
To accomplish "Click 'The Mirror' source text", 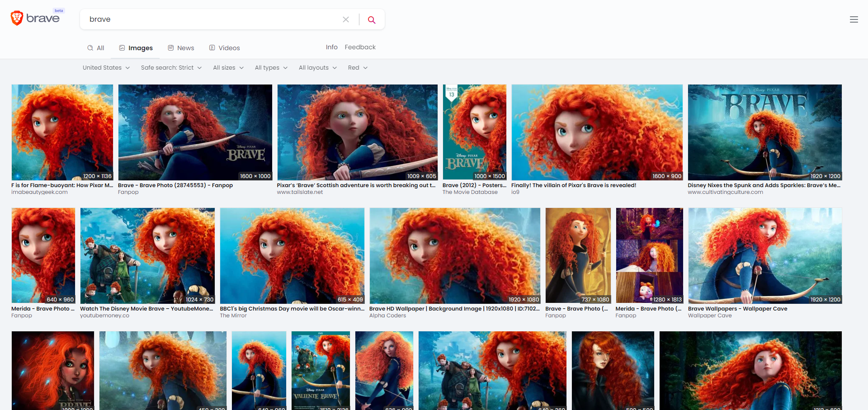I will tap(233, 316).
